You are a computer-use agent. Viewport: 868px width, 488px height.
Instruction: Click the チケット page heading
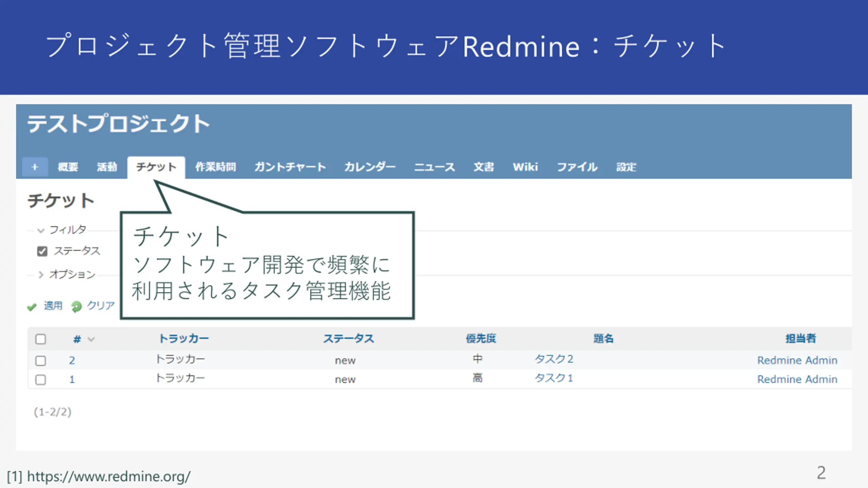point(61,201)
